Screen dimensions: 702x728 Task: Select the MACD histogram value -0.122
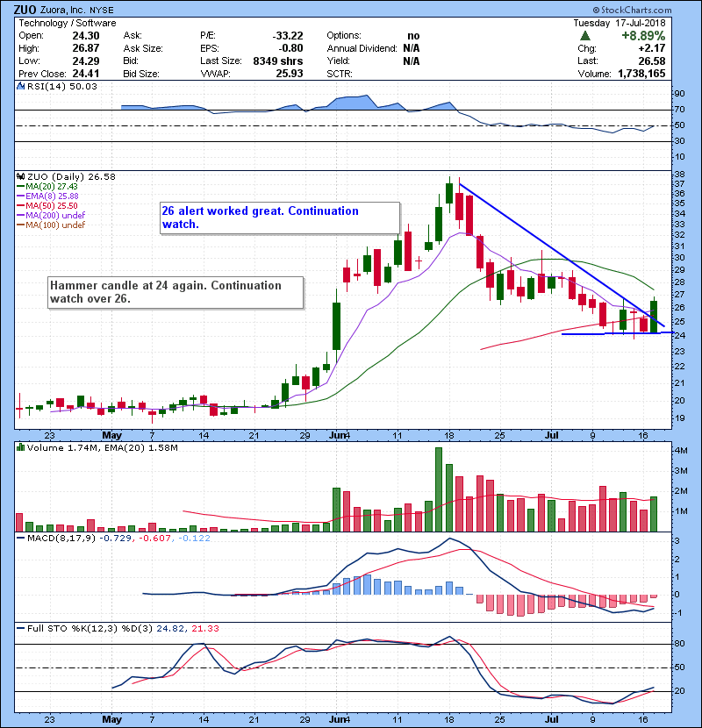194,539
